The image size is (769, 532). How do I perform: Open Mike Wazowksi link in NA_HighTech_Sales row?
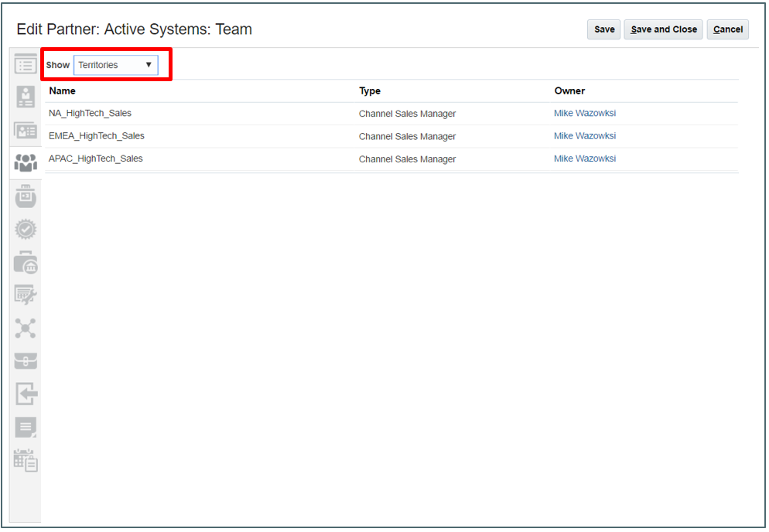pos(585,113)
